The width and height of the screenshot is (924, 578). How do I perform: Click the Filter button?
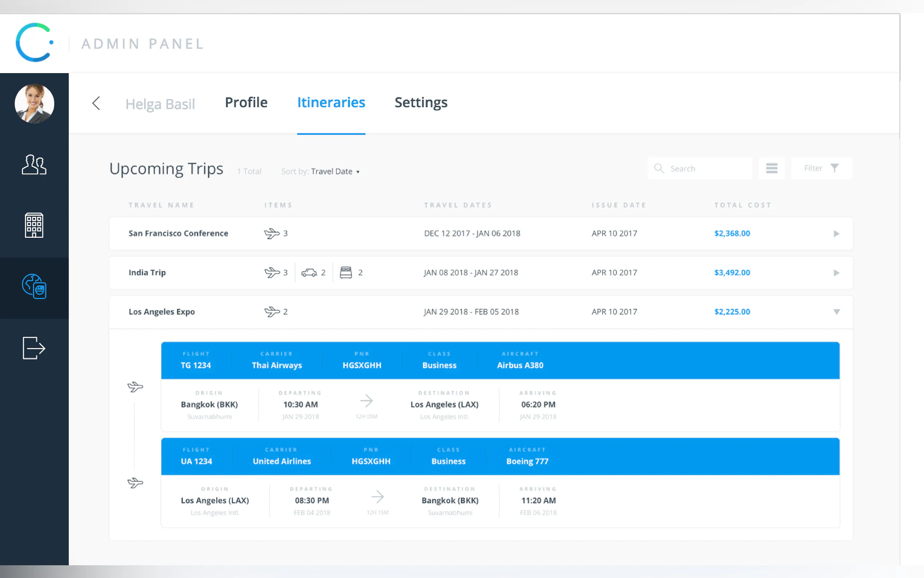click(x=821, y=168)
